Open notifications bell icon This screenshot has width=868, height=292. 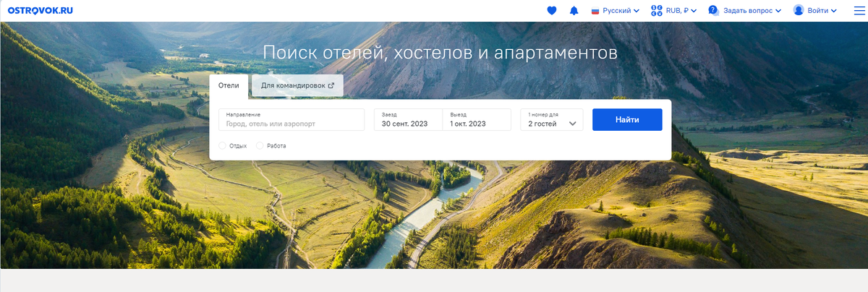coord(574,11)
